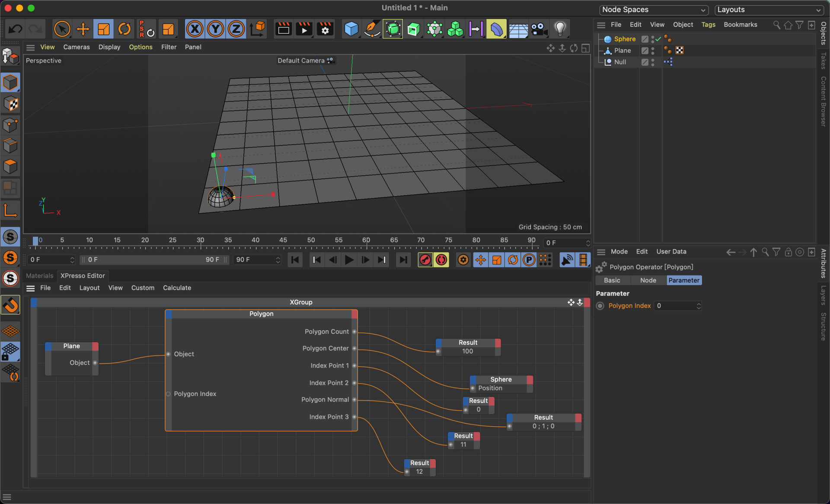Switch to Polygons mode
The image size is (830, 504).
10,166
